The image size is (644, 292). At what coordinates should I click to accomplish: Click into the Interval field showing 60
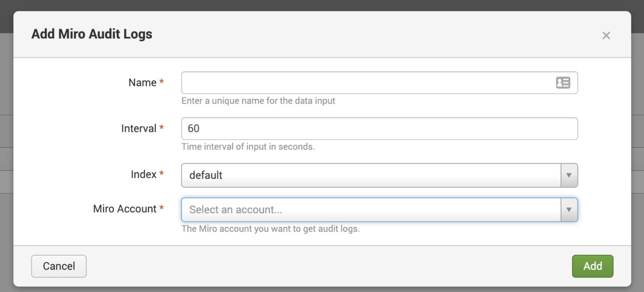(x=379, y=128)
